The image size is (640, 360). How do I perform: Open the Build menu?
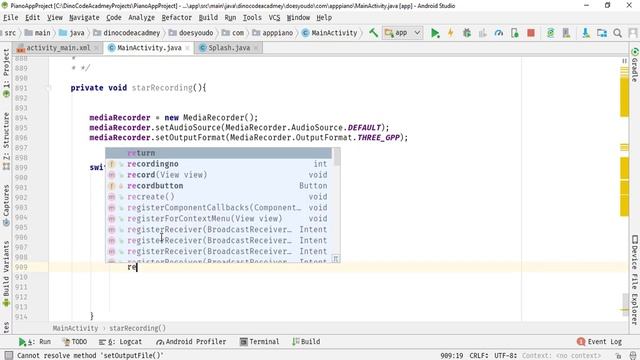click(208, 18)
